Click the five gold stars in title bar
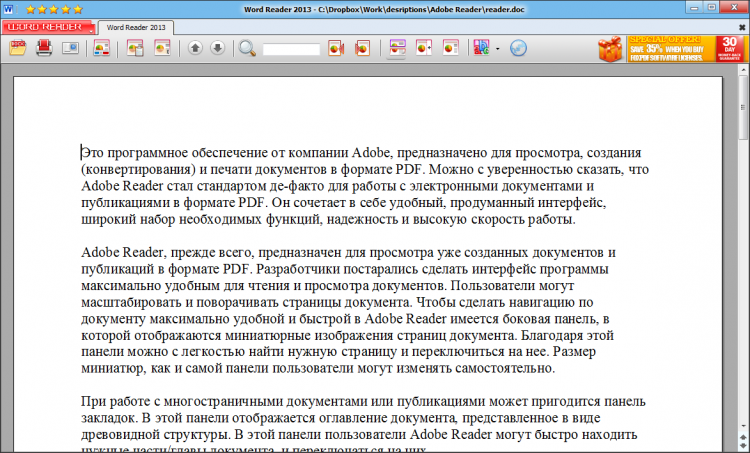The image size is (750, 453). click(55, 9)
